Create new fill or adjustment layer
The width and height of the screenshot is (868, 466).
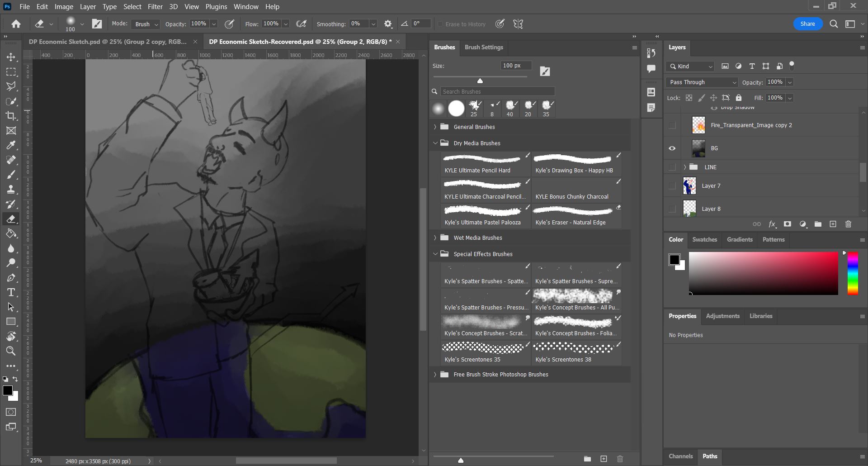[x=803, y=224]
